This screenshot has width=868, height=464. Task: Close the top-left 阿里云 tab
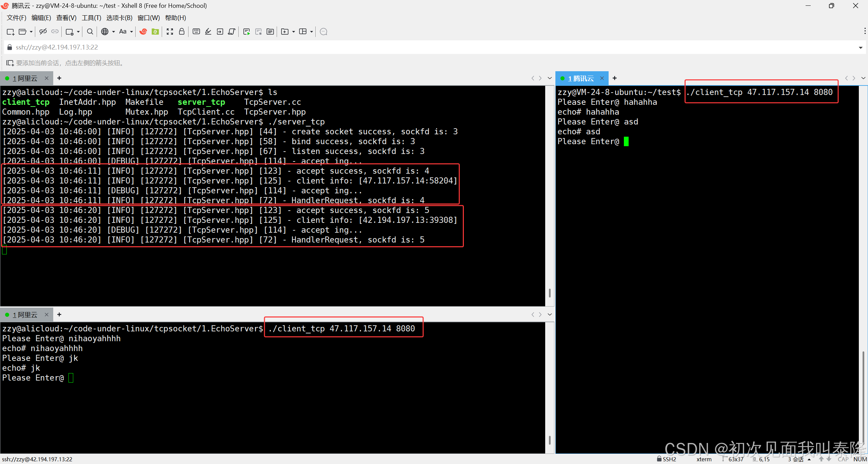tap(46, 78)
